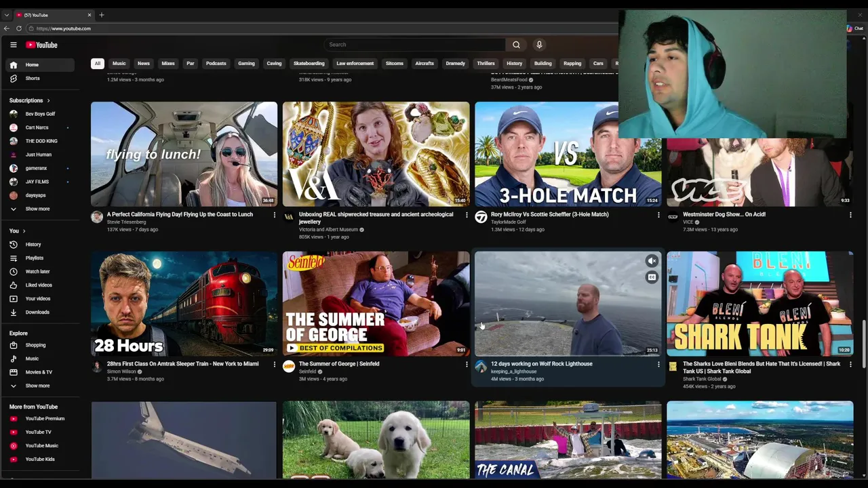
Task: Open the hamburger guide menu
Action: (x=13, y=45)
